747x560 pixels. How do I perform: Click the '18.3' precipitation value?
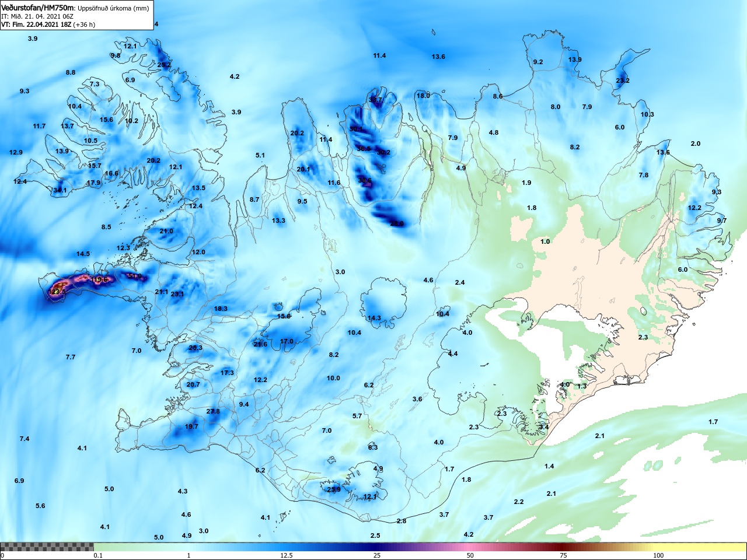click(x=221, y=309)
